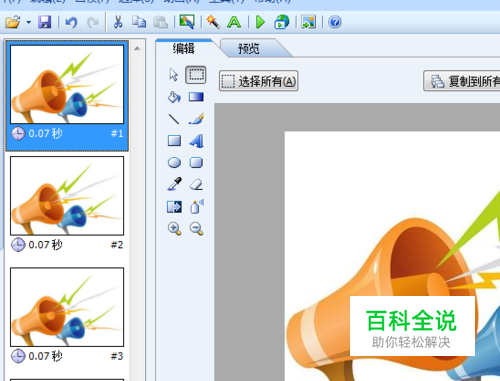Click the Paste clipboard icon

(x=160, y=22)
